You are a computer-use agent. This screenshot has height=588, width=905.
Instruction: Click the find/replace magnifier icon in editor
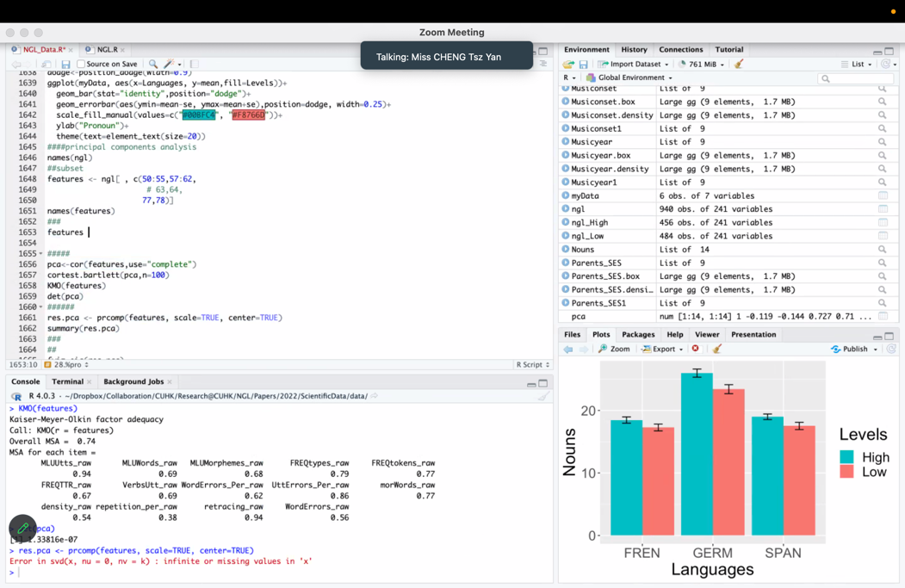[x=153, y=64]
